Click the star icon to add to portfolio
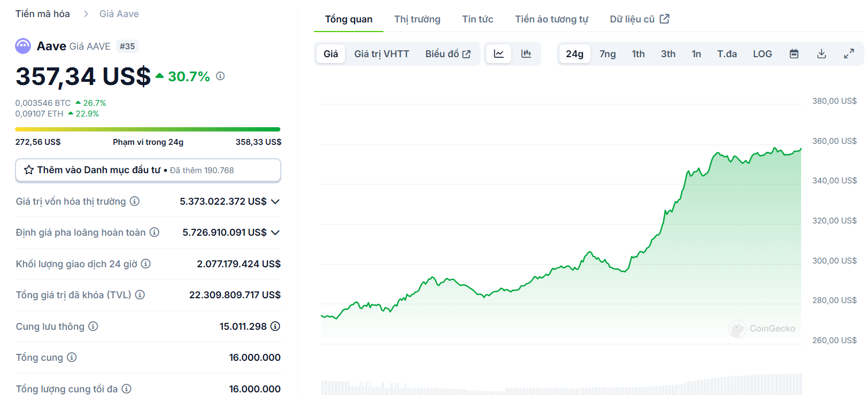The height and width of the screenshot is (395, 868). pos(29,170)
